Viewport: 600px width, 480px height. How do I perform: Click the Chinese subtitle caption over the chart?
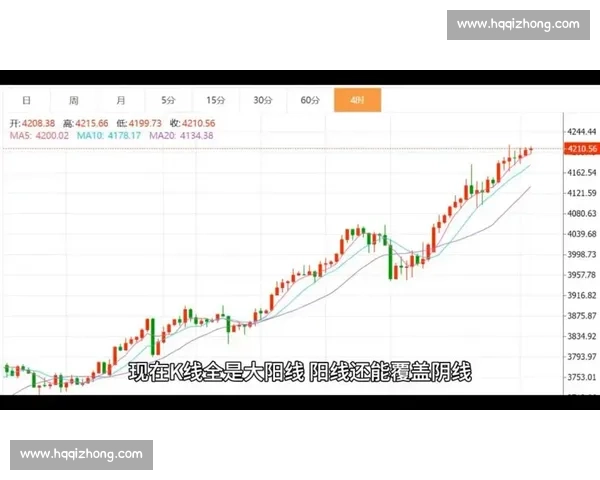[x=299, y=372]
